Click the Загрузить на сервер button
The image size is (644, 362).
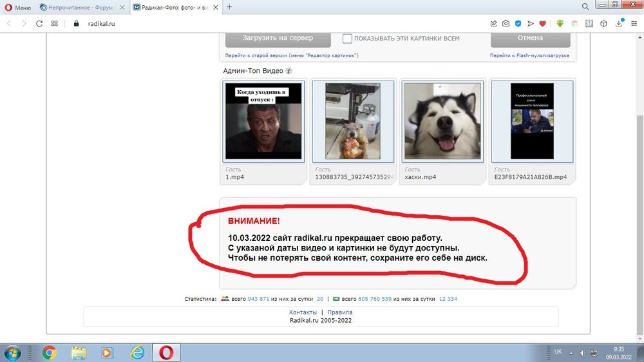[x=278, y=38]
